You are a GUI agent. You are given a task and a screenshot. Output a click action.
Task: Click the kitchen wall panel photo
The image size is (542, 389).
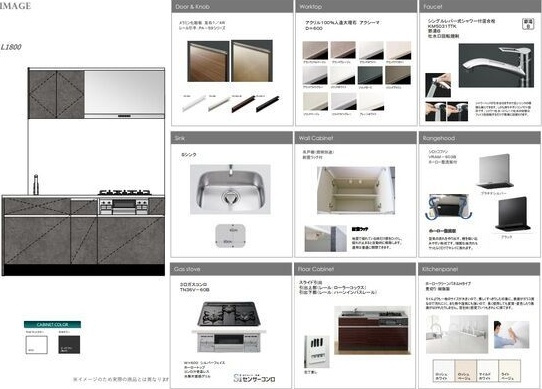pyautogui.click(x=457, y=334)
